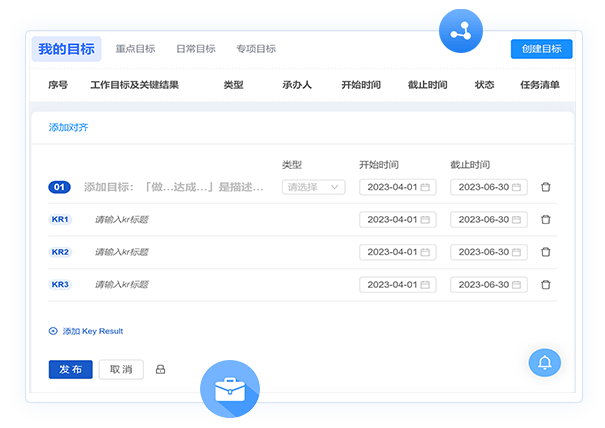Switch to 日常目标 tab

coord(196,49)
